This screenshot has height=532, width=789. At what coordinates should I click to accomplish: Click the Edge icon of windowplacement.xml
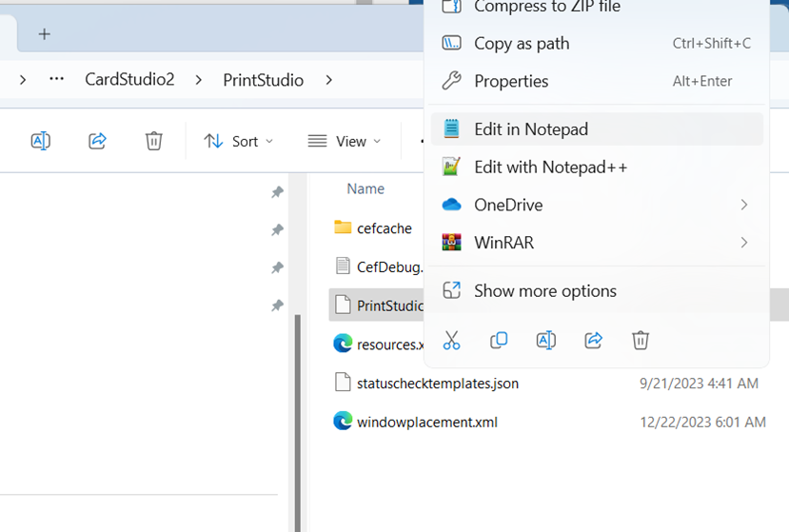pyautogui.click(x=343, y=421)
